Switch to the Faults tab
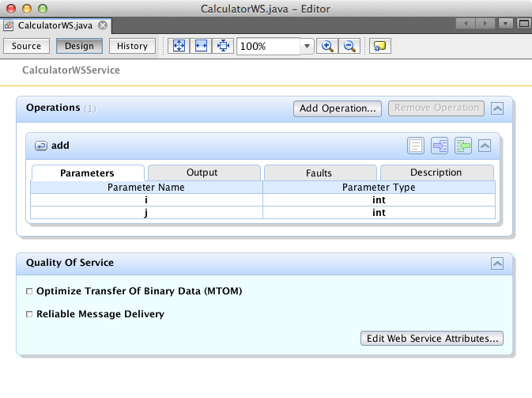 pyautogui.click(x=319, y=172)
